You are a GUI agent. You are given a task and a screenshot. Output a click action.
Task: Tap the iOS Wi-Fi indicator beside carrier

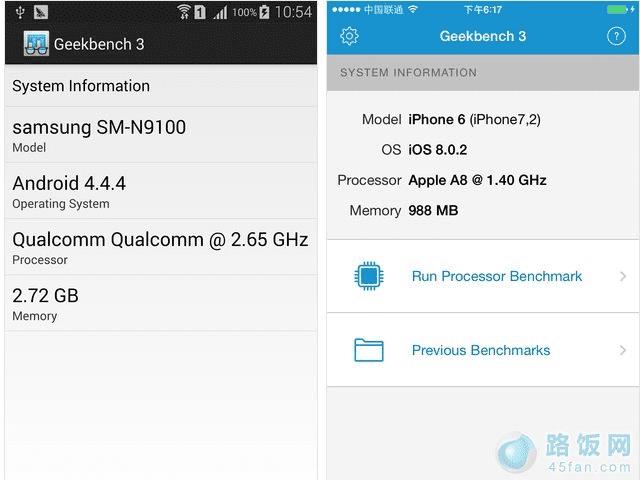(413, 9)
